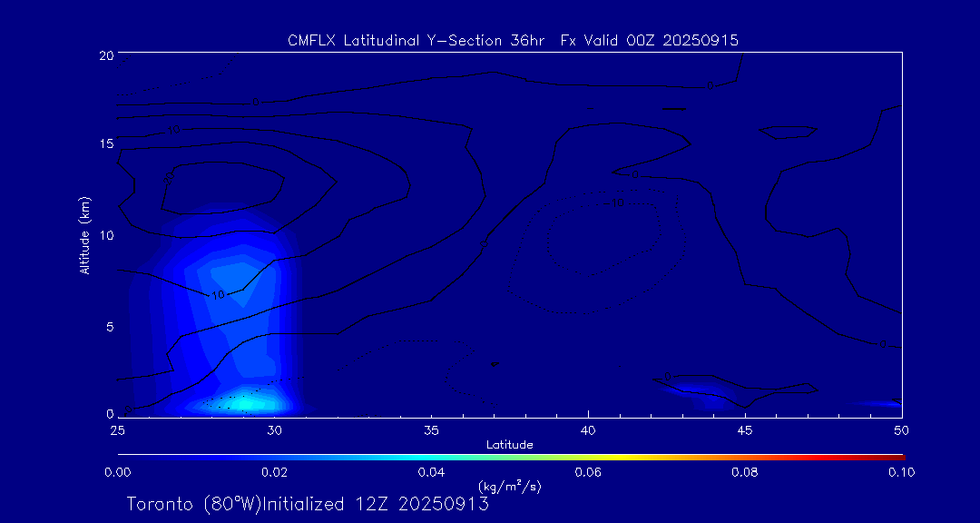Click latitude tick label 40
Screen dimensions: 980x523
(588, 430)
